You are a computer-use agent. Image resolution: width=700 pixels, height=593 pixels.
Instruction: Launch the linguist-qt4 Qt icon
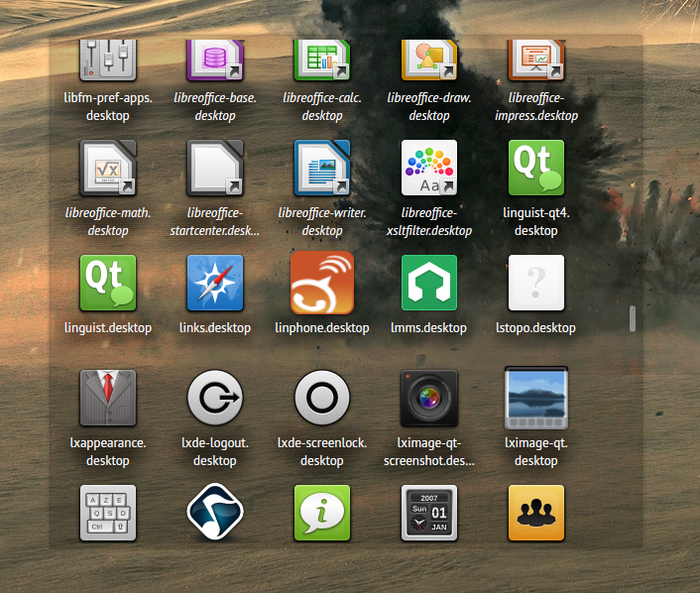pos(536,168)
